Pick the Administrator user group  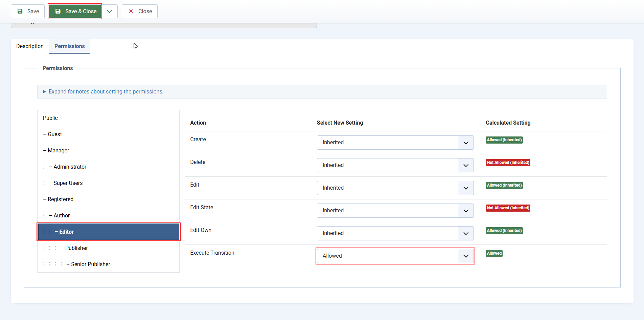[70, 167]
